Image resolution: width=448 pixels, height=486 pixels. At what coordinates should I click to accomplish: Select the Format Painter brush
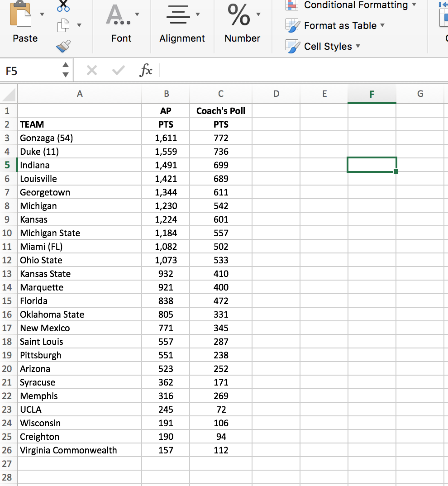click(x=63, y=46)
